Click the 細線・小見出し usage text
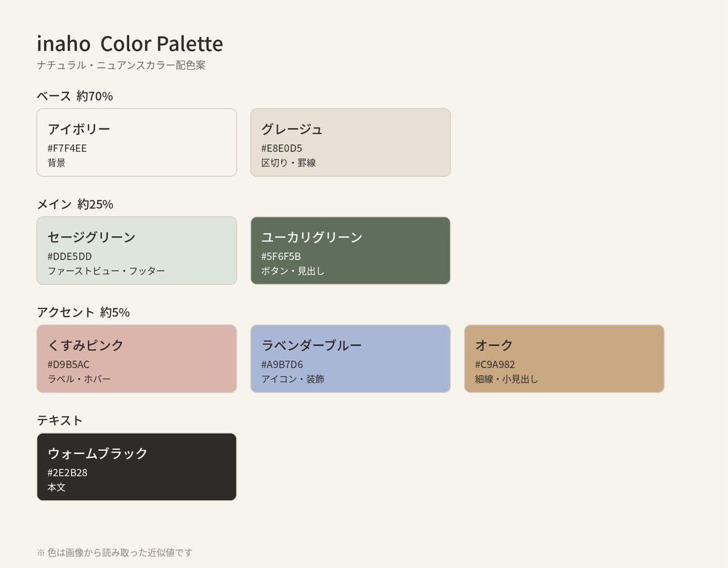The image size is (728, 568). (507, 379)
